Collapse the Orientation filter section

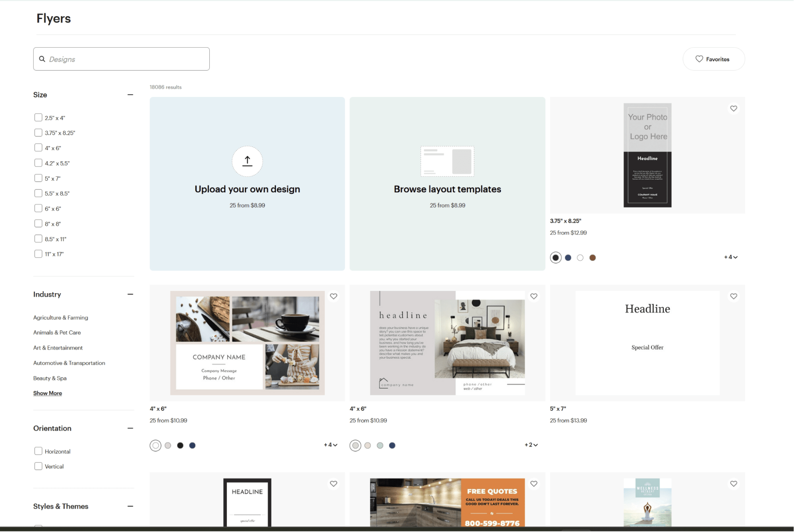130,428
